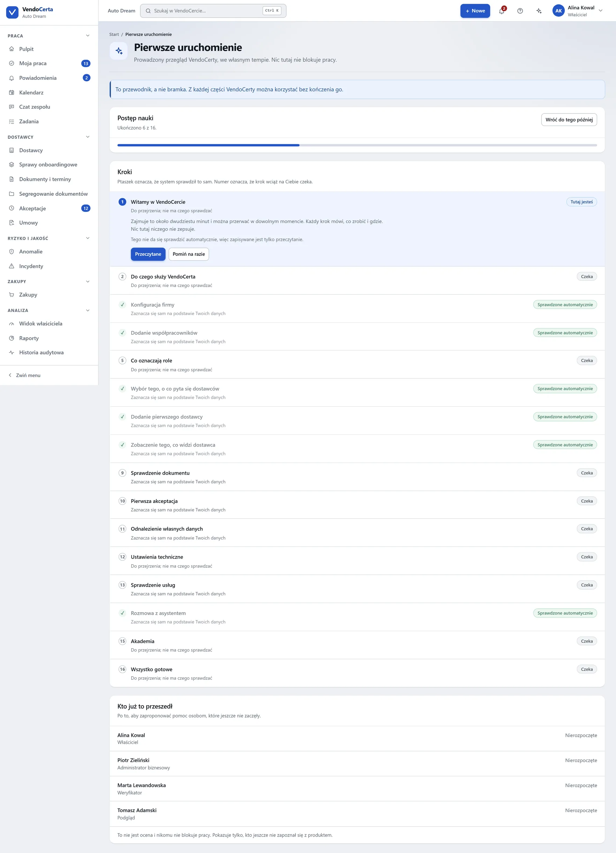This screenshot has width=616, height=853.
Task: Click Marta Lewandowska in the people list
Action: point(357,789)
